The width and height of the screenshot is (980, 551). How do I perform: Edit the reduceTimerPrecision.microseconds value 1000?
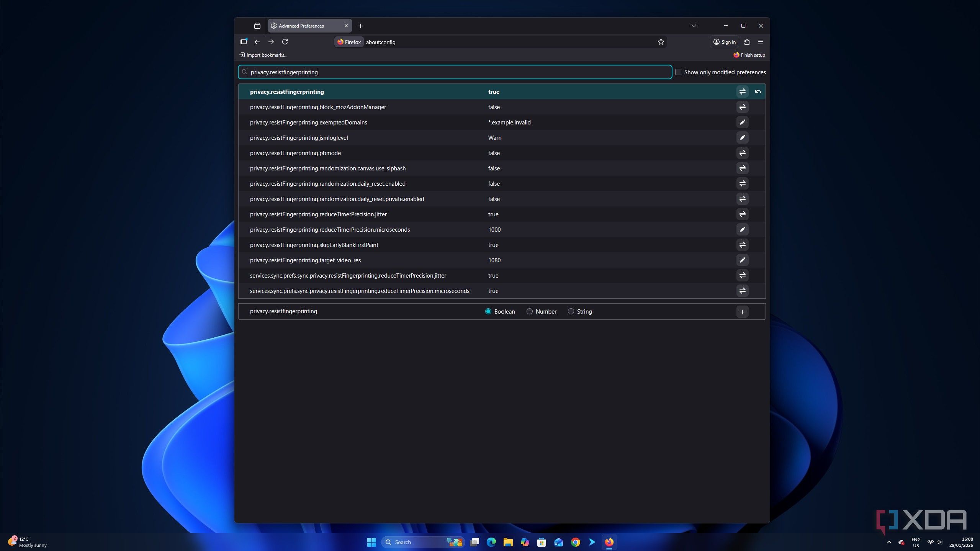[742, 229]
